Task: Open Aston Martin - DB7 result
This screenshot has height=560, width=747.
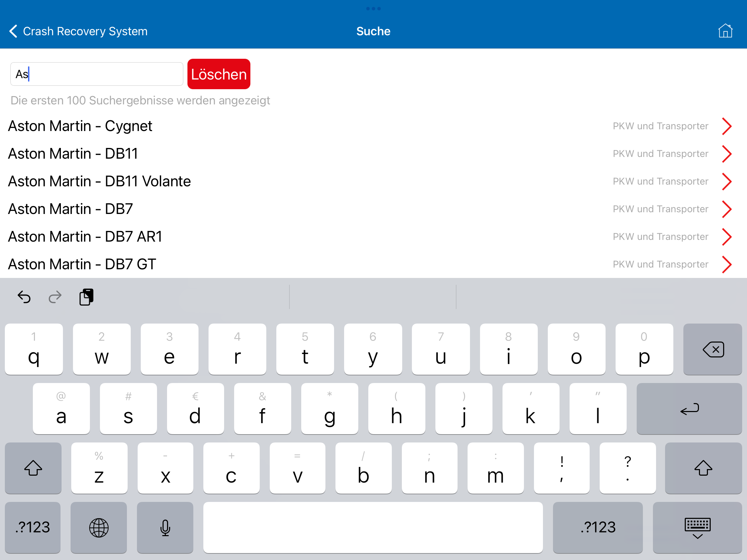Action: (373, 209)
